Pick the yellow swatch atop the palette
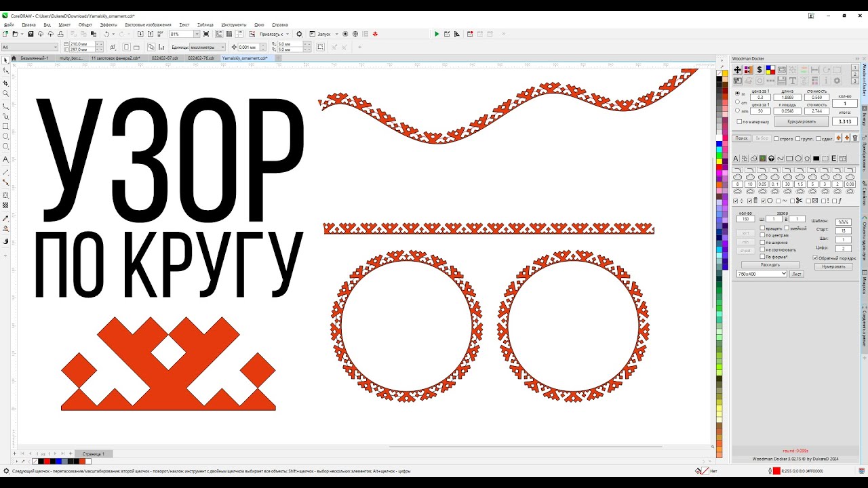The image size is (868, 488). tap(725, 73)
